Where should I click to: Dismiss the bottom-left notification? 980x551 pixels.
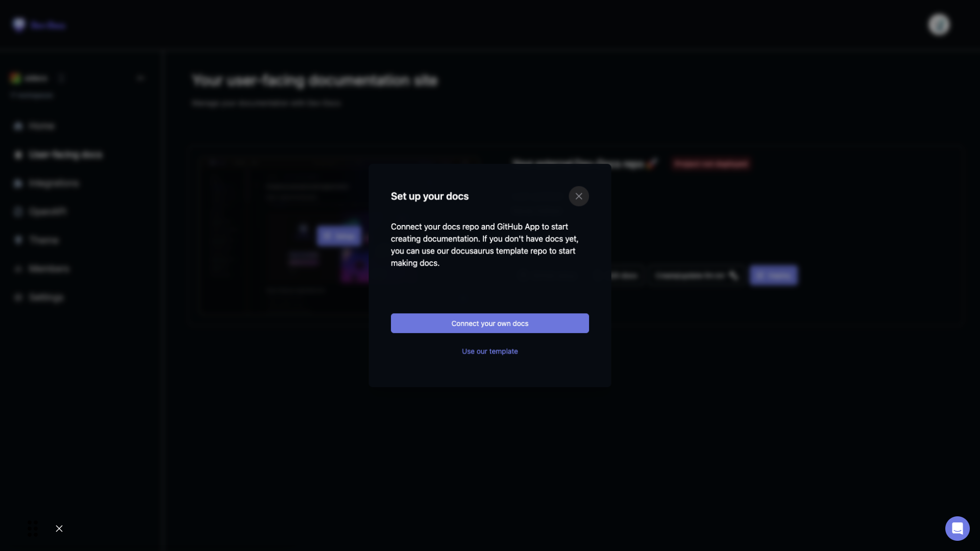59,528
